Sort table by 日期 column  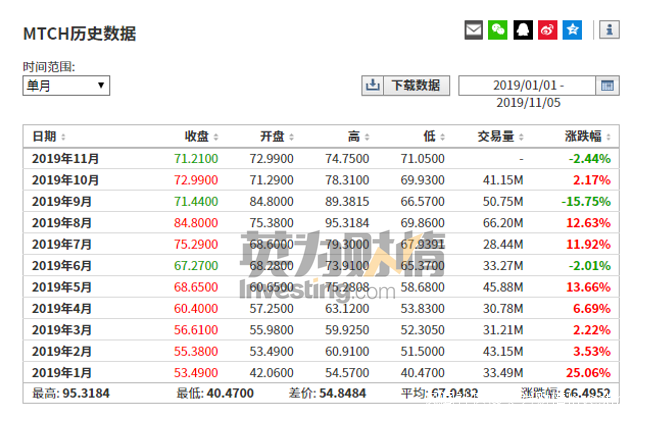pyautogui.click(x=49, y=137)
